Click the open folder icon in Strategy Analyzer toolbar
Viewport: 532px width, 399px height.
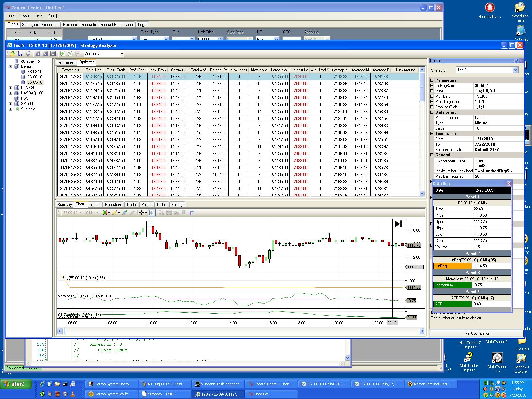12,54
